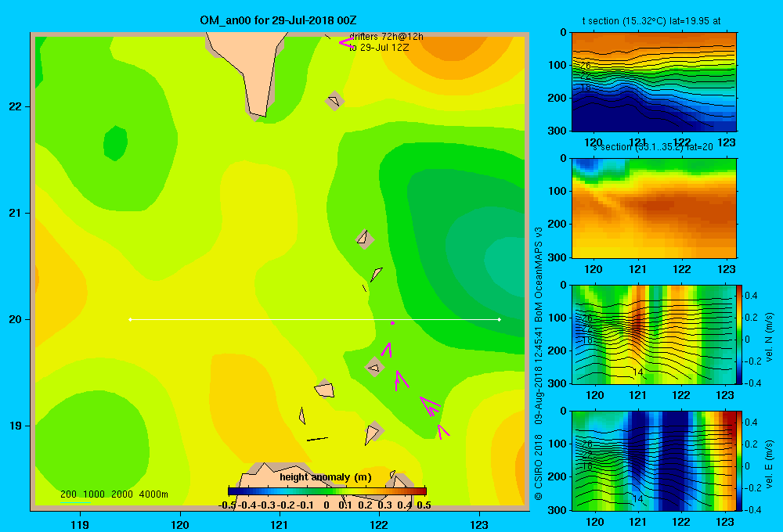Image resolution: width=783 pixels, height=532 pixels.
Task: Open the northward velocity section plot
Action: tap(654, 334)
